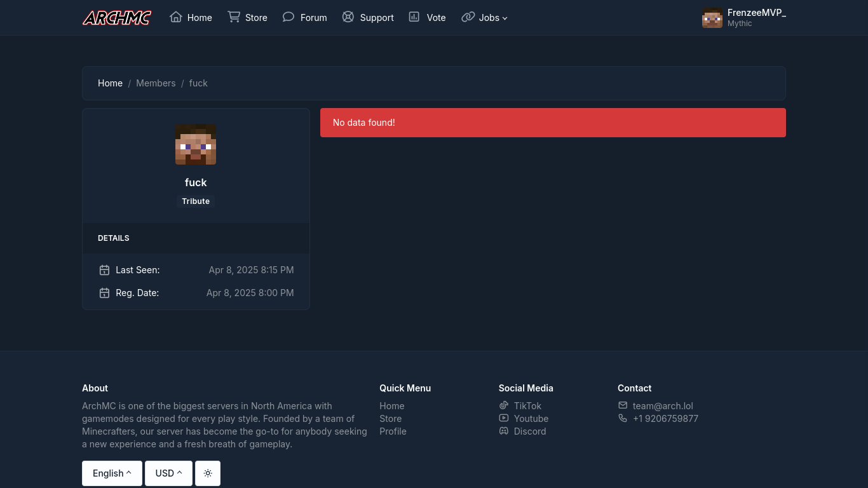Click the profile name fuck heading
Viewport: 868px width, 488px height.
coord(196,182)
